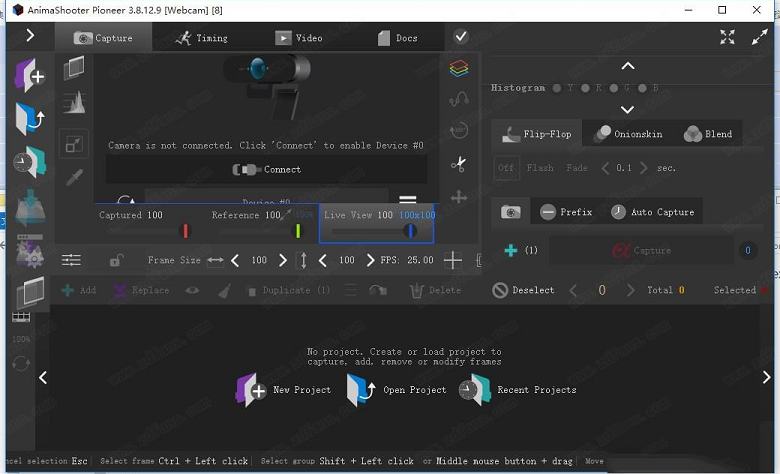Select the color layers stack icon
Image resolution: width=780 pixels, height=474 pixels.
tap(459, 68)
